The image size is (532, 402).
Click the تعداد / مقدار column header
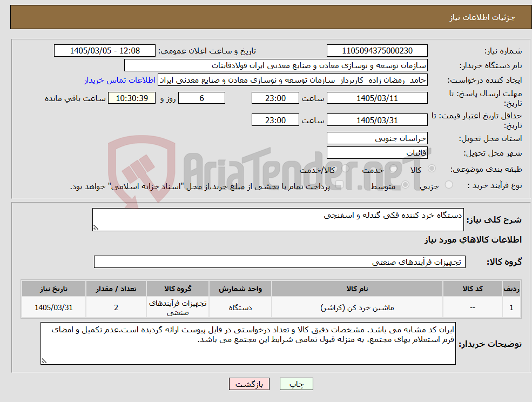[116, 289]
